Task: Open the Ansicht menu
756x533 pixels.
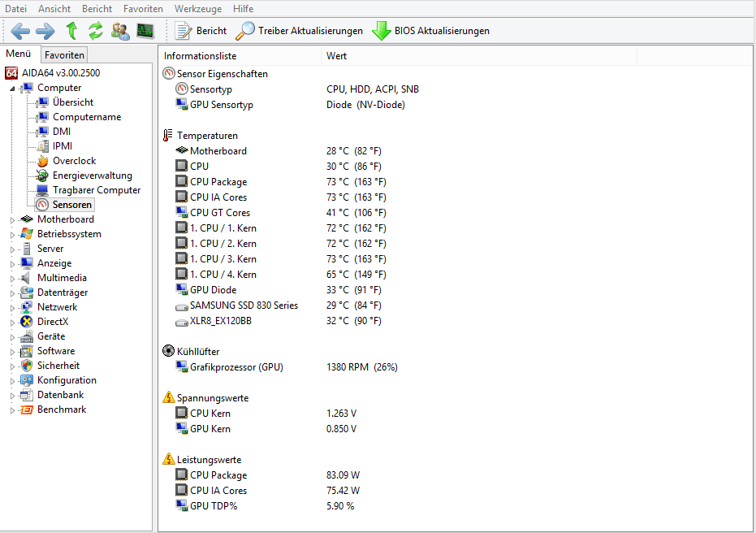Action: (54, 9)
